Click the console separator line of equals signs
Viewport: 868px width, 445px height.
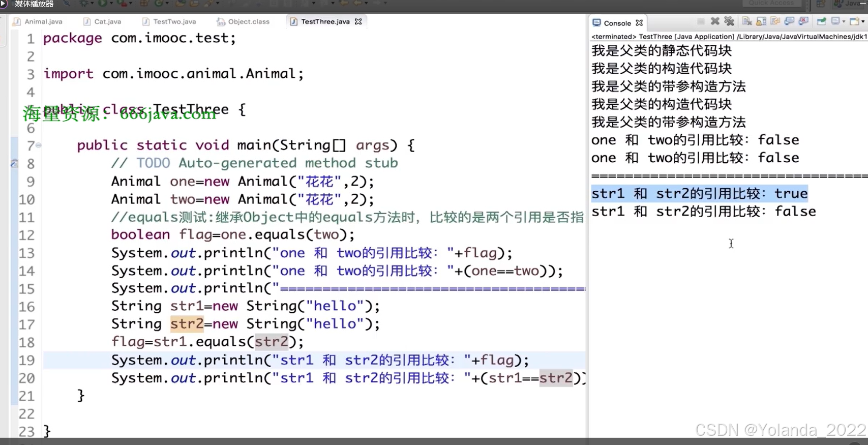[730, 175]
